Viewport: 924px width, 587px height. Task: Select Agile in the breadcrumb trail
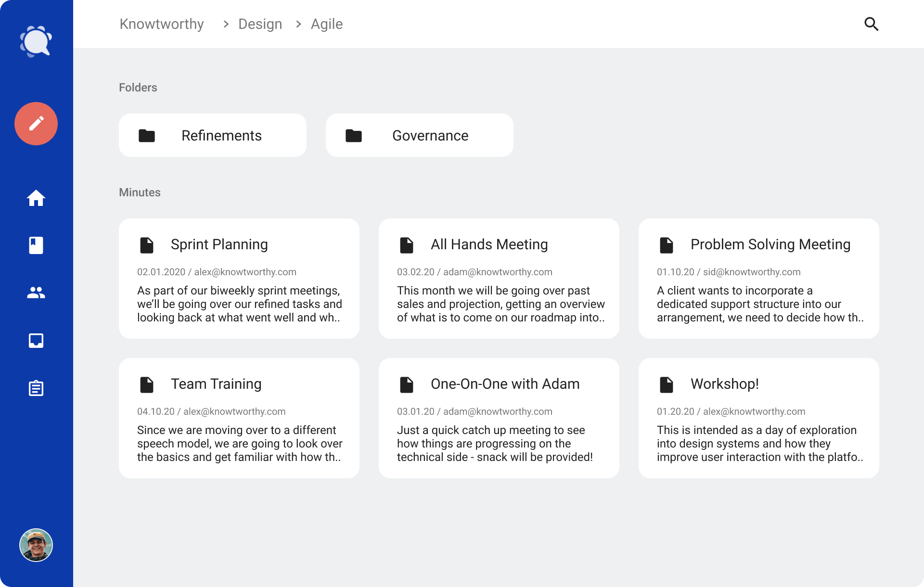[x=327, y=24]
